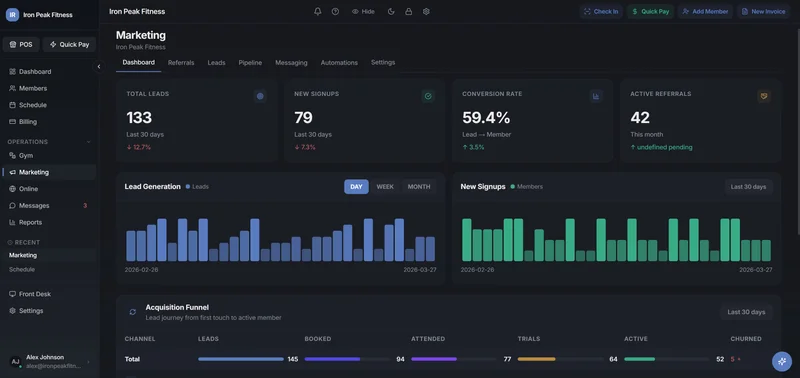Click the floating AI assistant sparkle button
The width and height of the screenshot is (800, 378).
coord(782,362)
